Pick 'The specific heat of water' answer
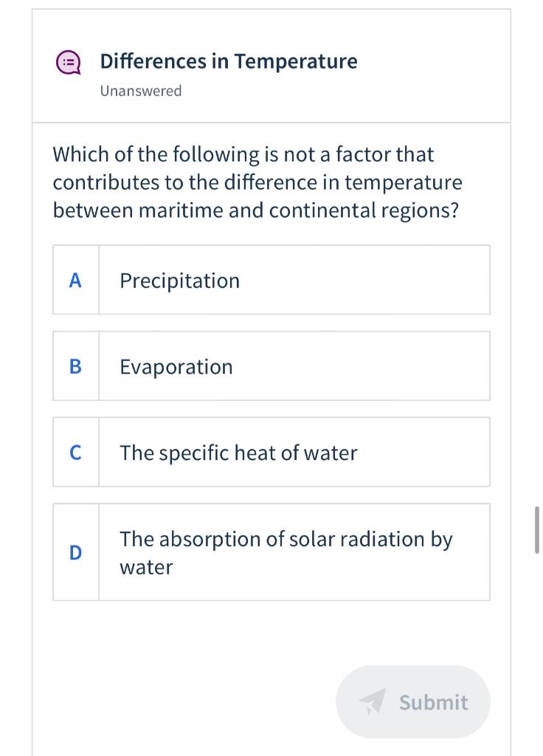The image size is (543, 756). click(x=238, y=453)
